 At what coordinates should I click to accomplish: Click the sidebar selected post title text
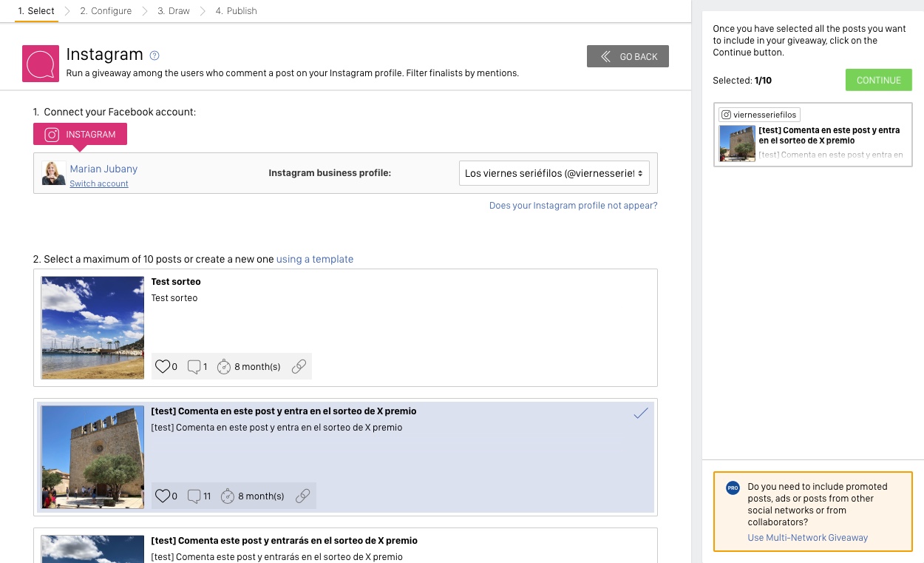[x=829, y=135]
